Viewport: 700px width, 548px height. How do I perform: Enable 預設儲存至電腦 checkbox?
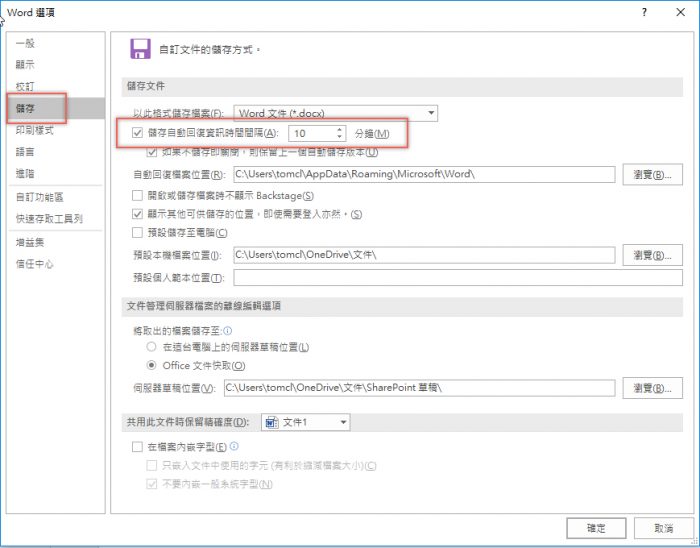pos(138,232)
